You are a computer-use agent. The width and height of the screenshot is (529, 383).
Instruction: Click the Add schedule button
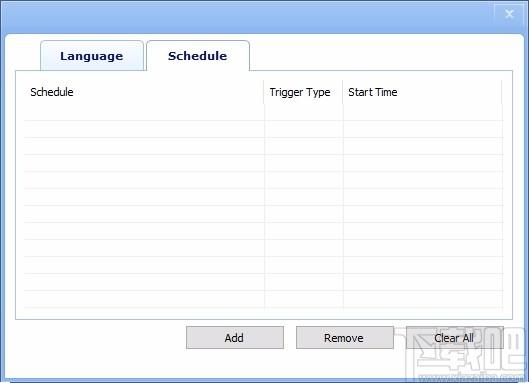pyautogui.click(x=234, y=337)
